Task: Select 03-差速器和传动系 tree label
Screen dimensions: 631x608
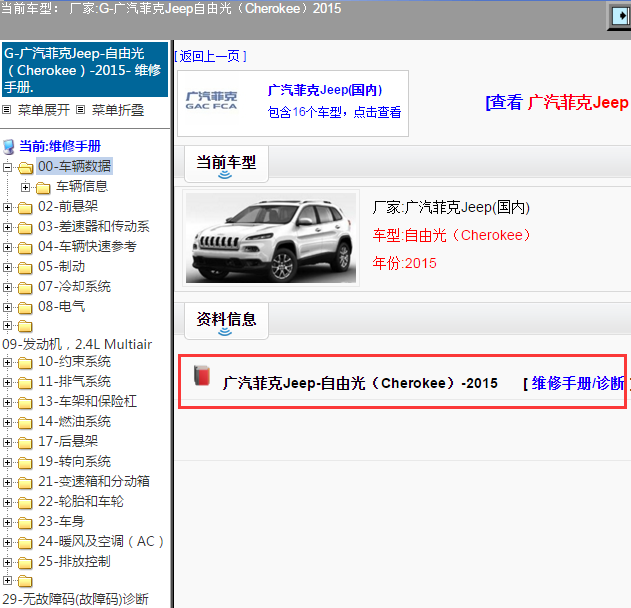Action: [x=94, y=227]
